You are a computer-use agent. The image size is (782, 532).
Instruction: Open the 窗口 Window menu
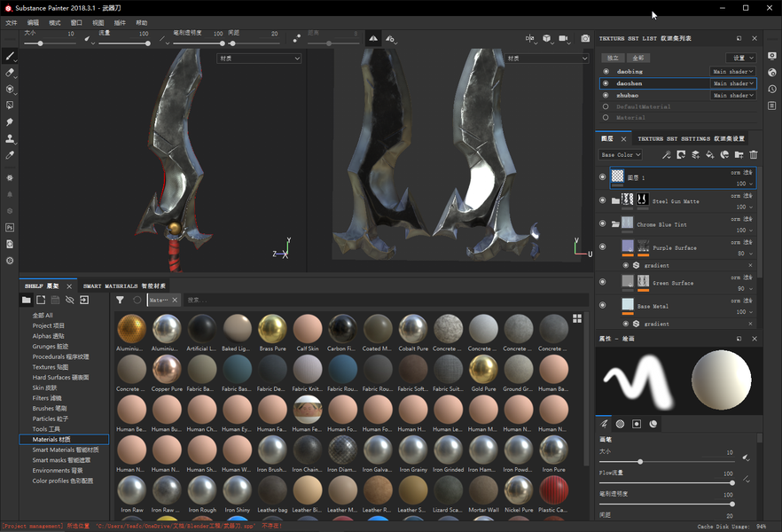click(x=76, y=22)
